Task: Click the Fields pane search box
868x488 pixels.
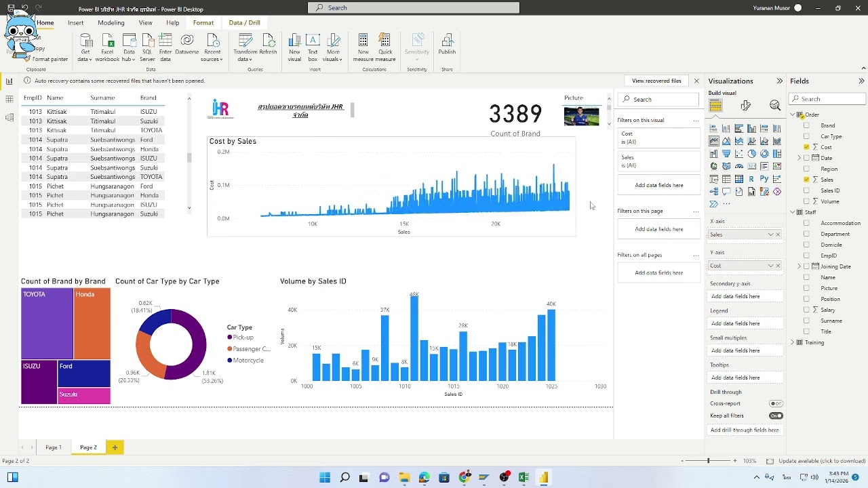Action: click(x=828, y=99)
